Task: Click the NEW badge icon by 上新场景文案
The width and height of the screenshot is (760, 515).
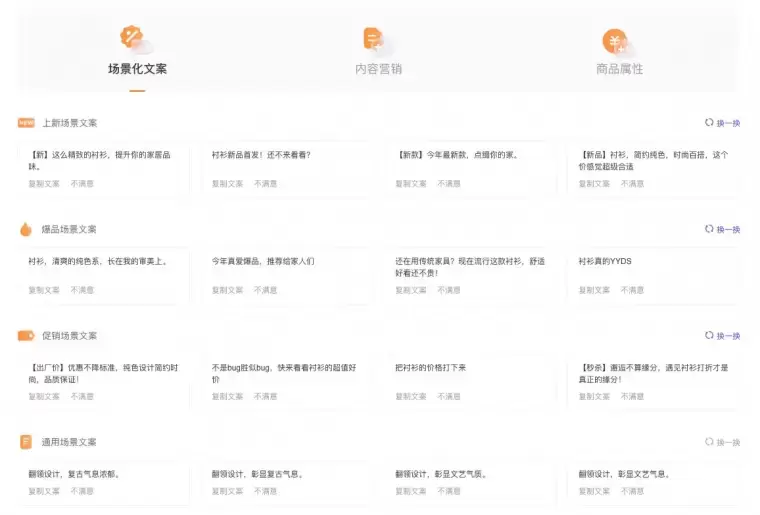Action: [x=26, y=123]
